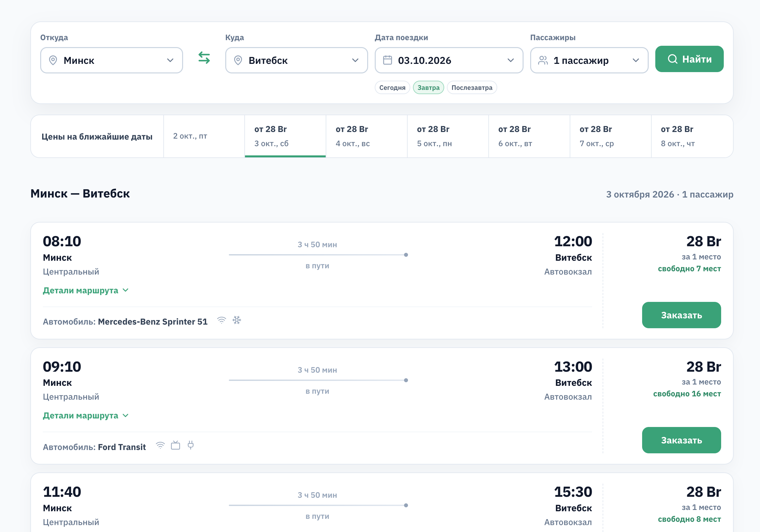Image resolution: width=760 pixels, height=532 pixels.
Task: Click the location pin icon in Откуда field
Action: coord(53,60)
